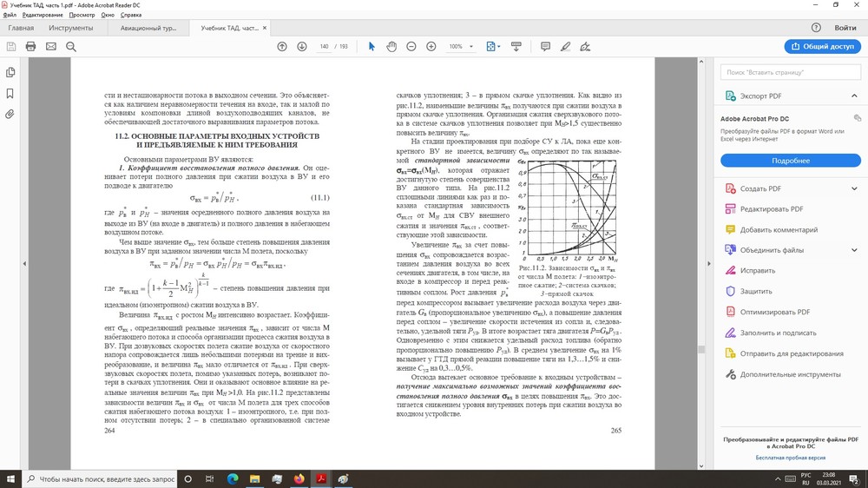Close the Учебник ТАД tab
Screen dimensions: 868x488
tap(265, 28)
